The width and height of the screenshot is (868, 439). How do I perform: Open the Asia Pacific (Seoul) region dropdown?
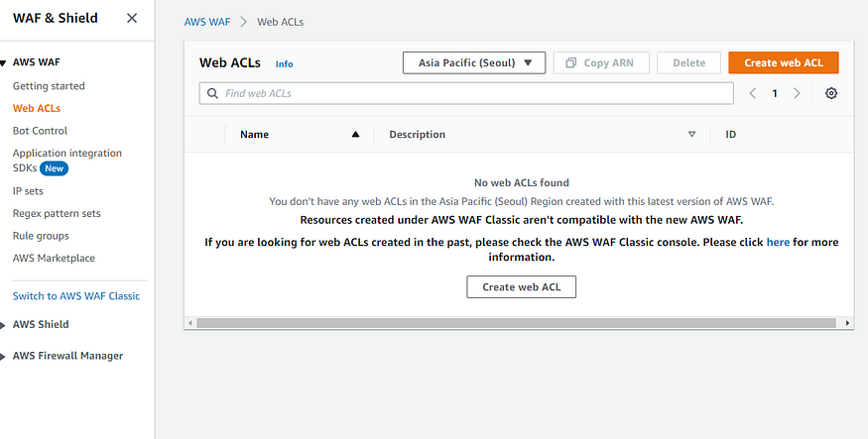coord(474,62)
